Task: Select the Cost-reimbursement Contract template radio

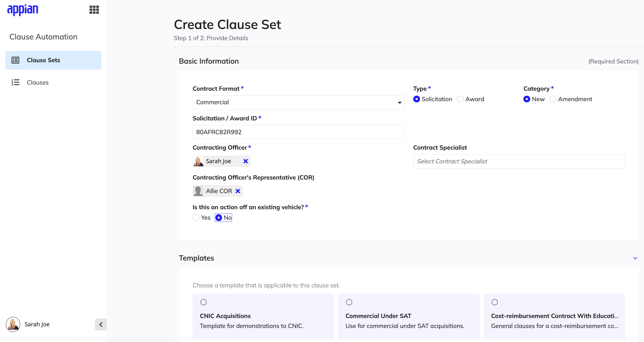Action: (495, 302)
